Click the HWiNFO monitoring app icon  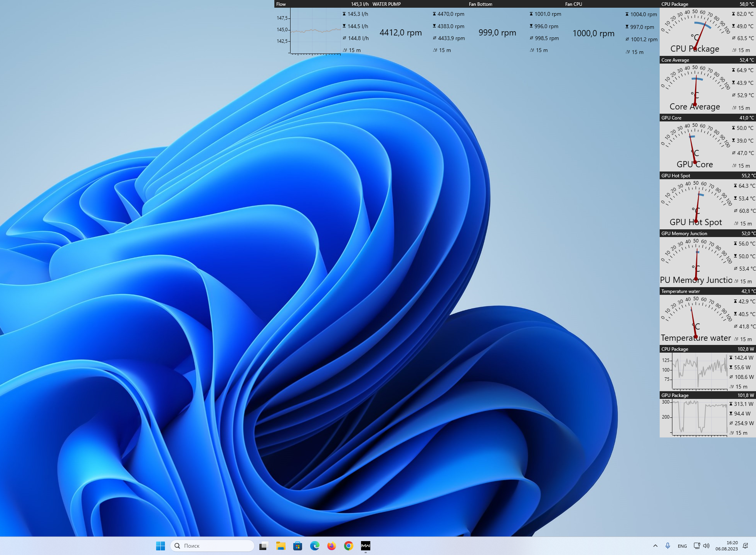[x=365, y=546]
